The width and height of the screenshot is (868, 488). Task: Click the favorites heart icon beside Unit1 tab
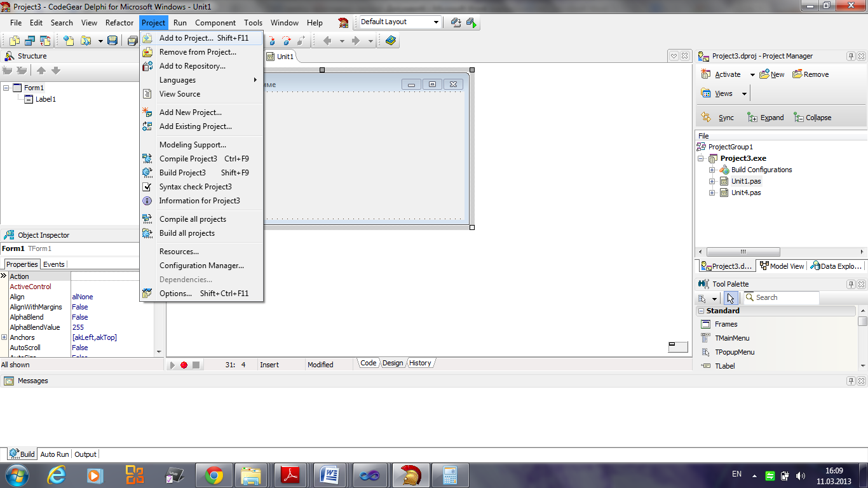674,56
